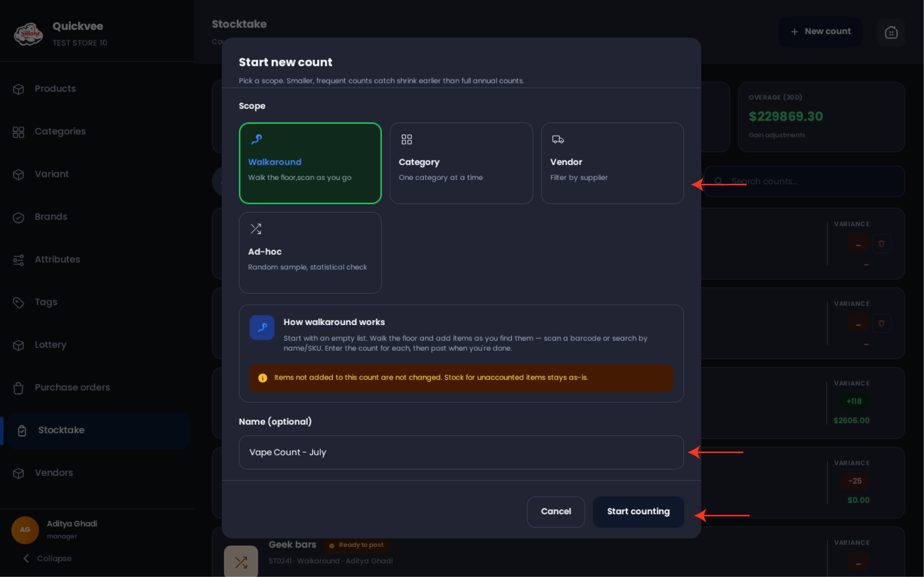Click the store icon button beside New count
This screenshot has width=924, height=577.
[891, 32]
